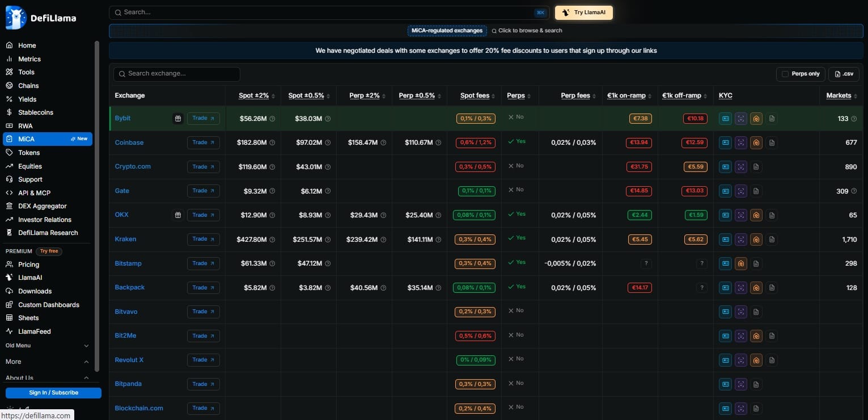The image size is (868, 420).
Task: Click the Trade button for Bitvavo
Action: click(x=203, y=312)
